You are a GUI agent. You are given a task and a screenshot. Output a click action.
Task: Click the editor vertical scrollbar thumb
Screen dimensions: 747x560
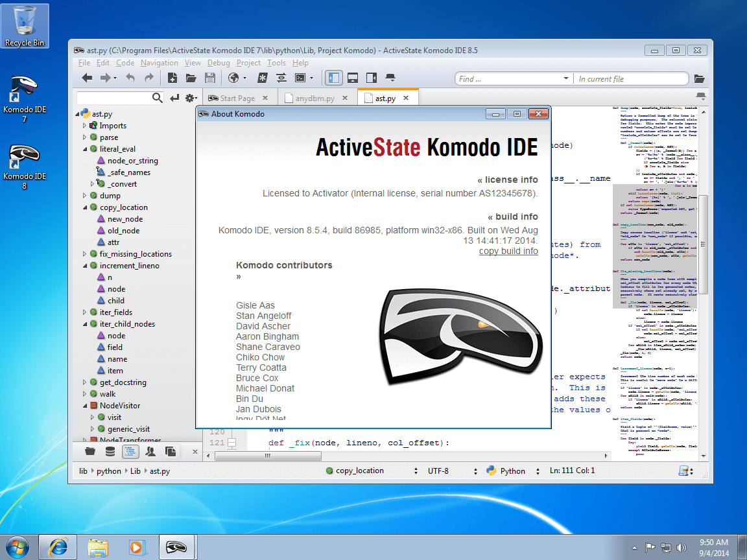pyautogui.click(x=704, y=244)
